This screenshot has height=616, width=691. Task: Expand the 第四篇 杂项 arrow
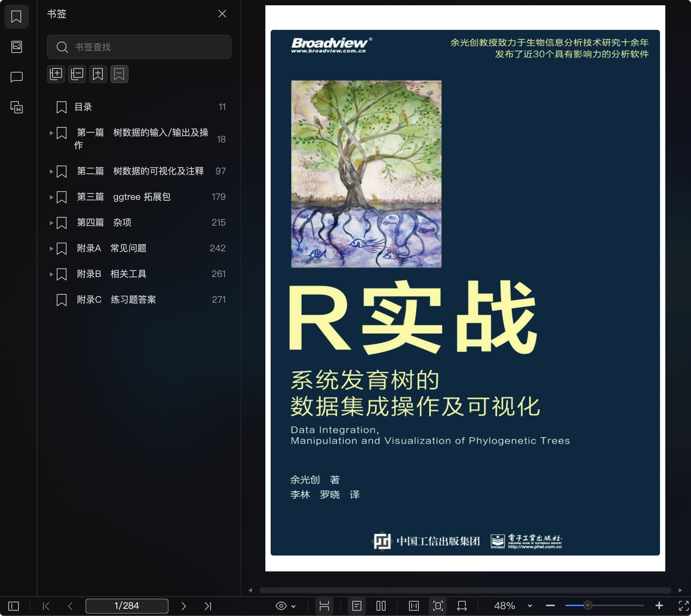[51, 223]
